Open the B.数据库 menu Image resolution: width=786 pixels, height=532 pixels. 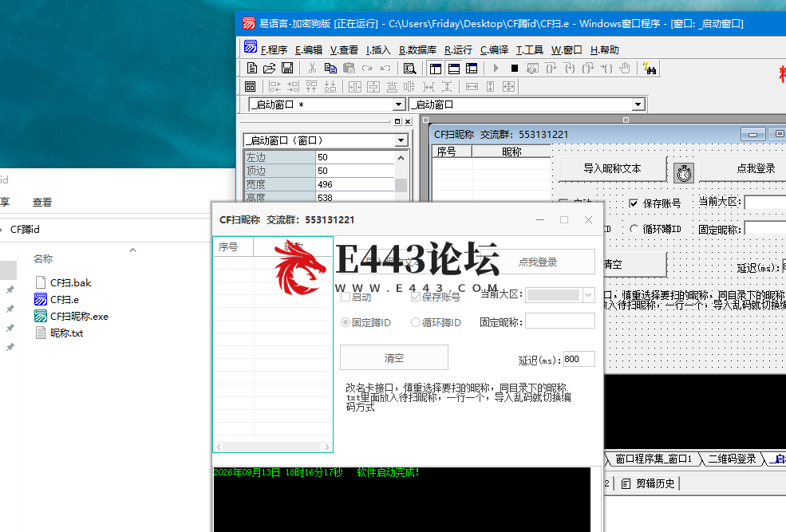pos(417,49)
